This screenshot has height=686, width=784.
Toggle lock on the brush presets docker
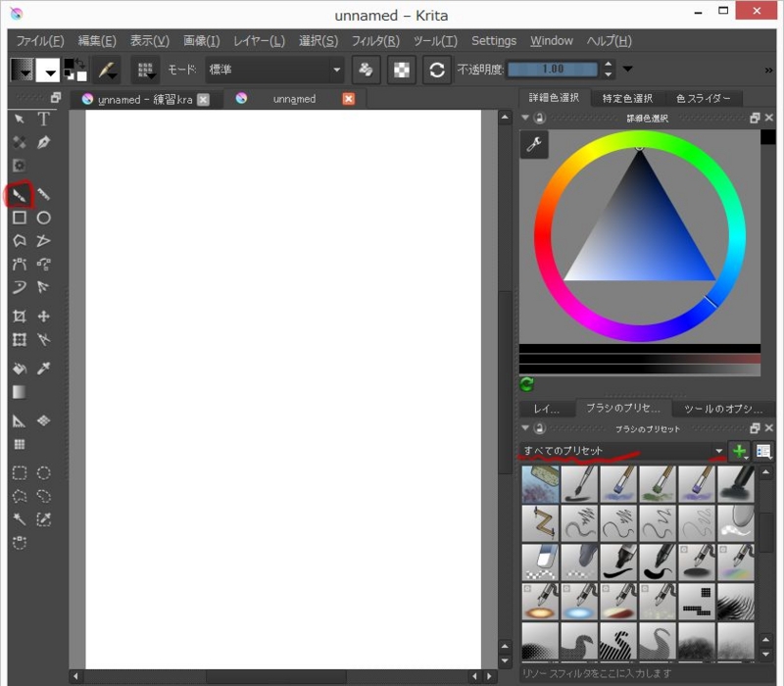pos(540,428)
